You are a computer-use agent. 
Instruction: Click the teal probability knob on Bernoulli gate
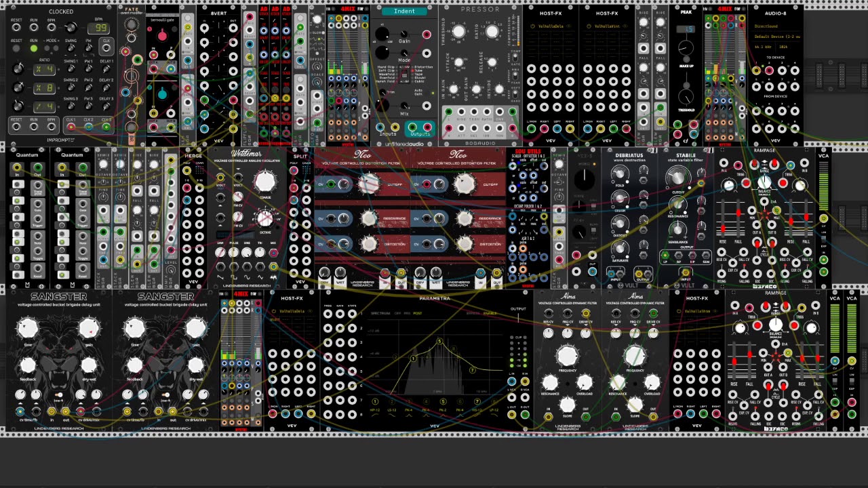[161, 94]
